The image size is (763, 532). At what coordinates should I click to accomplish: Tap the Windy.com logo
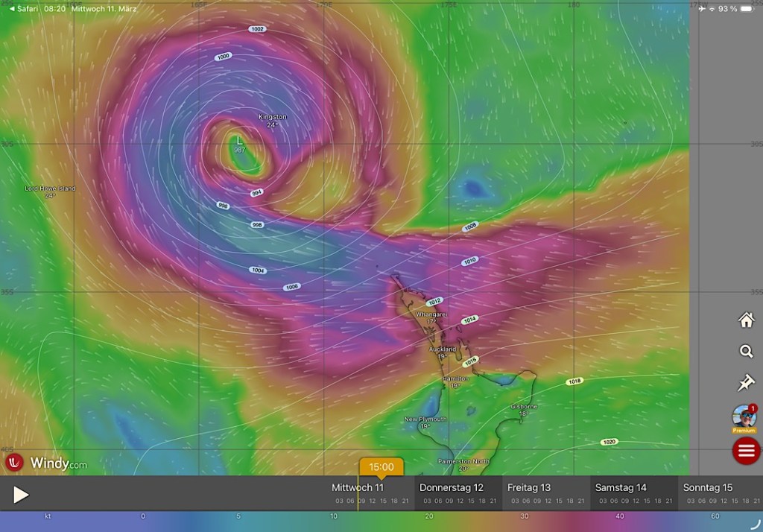pos(47,463)
